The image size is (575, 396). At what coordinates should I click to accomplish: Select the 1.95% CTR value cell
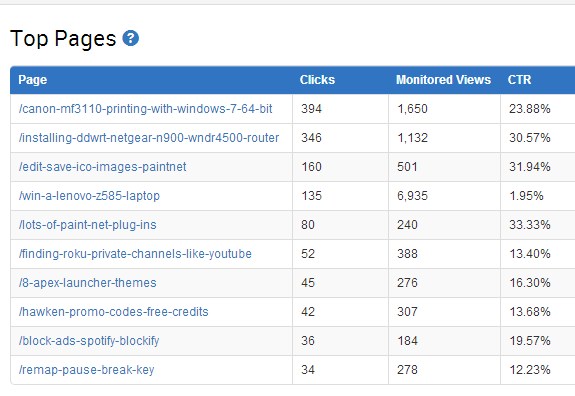[538, 196]
